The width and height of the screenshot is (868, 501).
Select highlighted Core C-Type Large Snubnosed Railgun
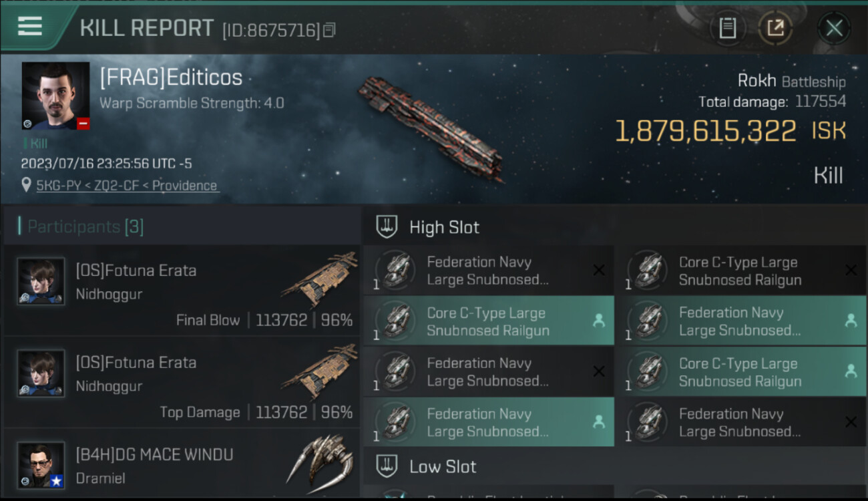pos(488,321)
